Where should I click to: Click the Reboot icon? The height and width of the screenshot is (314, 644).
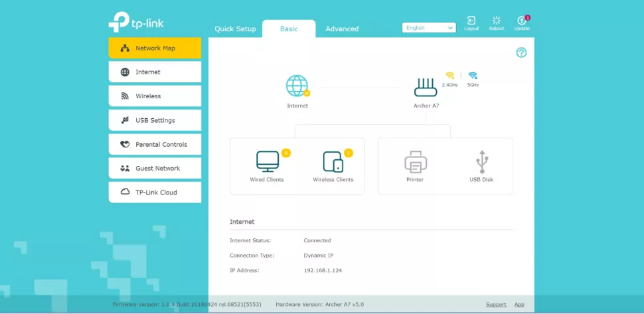point(497,21)
